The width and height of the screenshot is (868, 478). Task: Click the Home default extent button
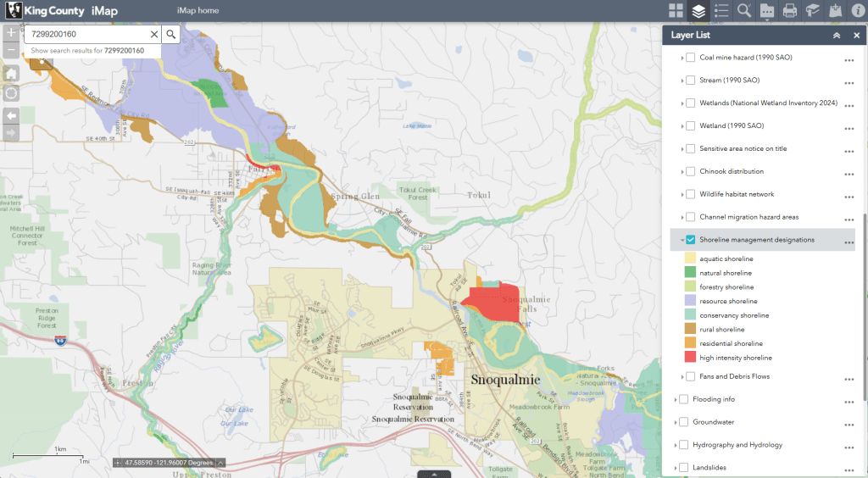pos(11,73)
